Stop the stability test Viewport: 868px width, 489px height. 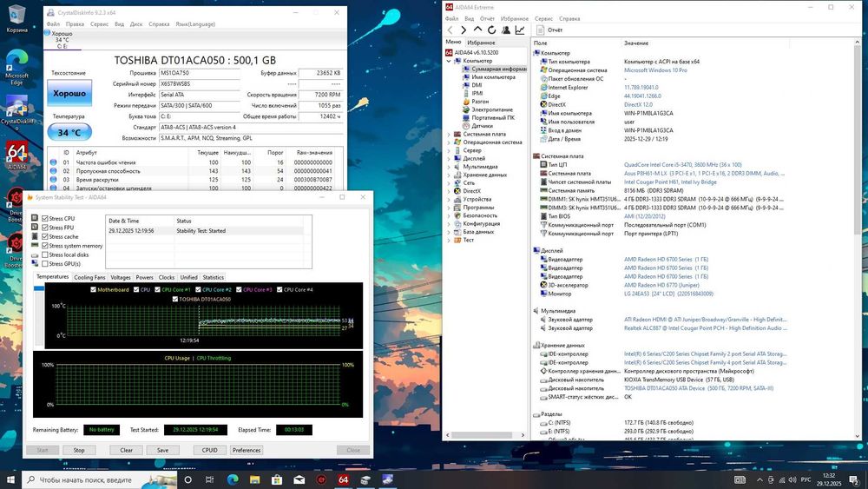pyautogui.click(x=79, y=450)
